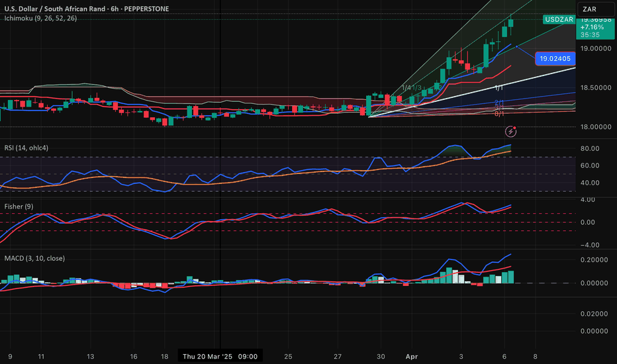
Task: Click the 1/1 Gann fan label
Action: click(499, 88)
